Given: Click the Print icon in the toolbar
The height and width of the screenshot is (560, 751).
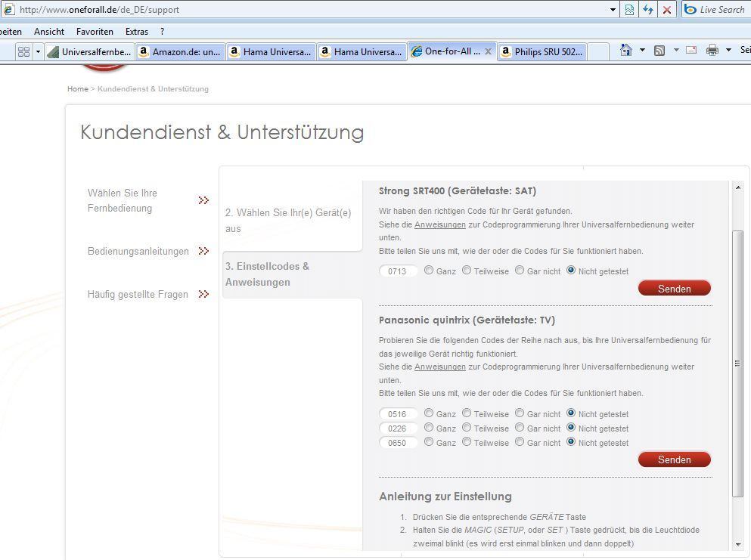Looking at the screenshot, I should [712, 50].
